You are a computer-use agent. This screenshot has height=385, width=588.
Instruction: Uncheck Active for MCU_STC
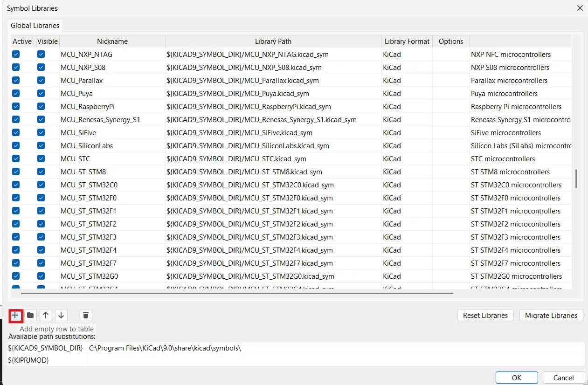(16, 158)
